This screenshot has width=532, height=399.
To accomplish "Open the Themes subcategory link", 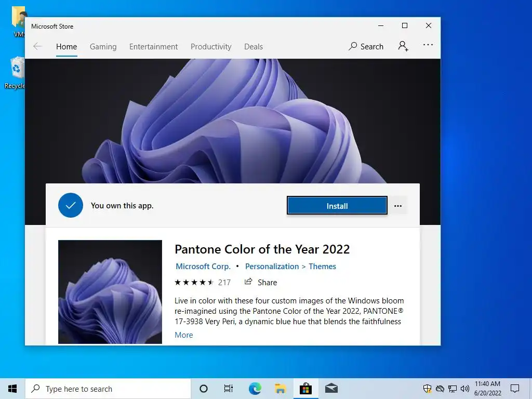I will click(322, 267).
